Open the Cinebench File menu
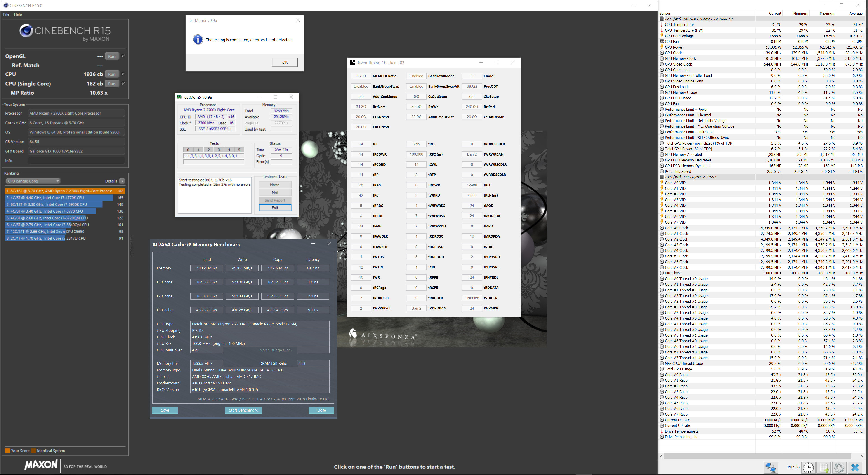The image size is (868, 475). click(6, 14)
